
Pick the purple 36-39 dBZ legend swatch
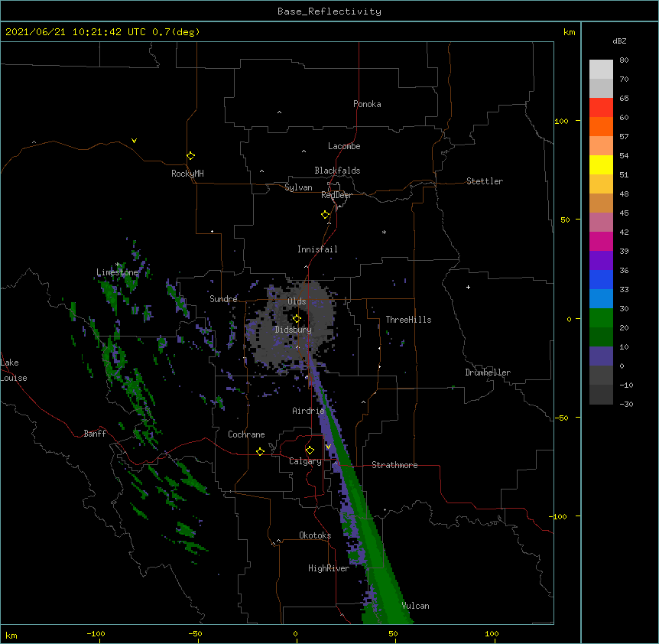601,261
